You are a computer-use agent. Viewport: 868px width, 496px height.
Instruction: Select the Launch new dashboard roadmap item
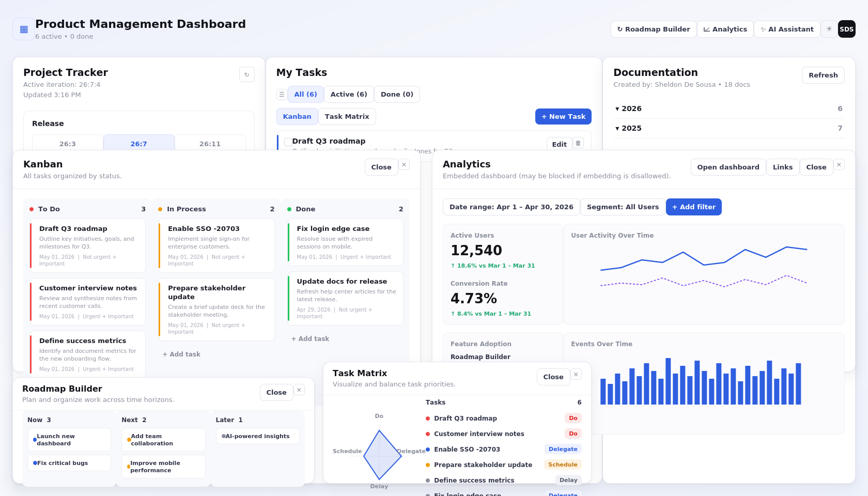(69, 440)
